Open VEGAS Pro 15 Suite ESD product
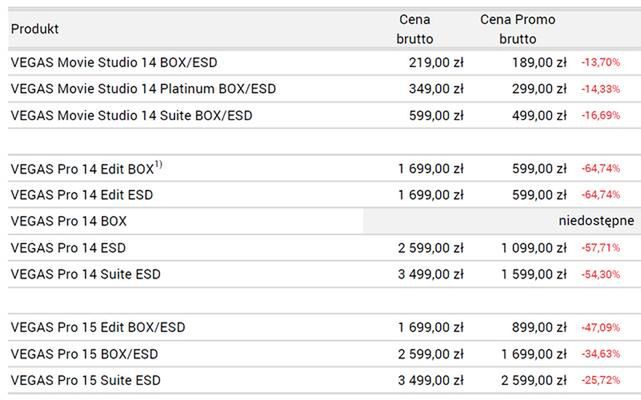The image size is (641, 400). (x=86, y=381)
